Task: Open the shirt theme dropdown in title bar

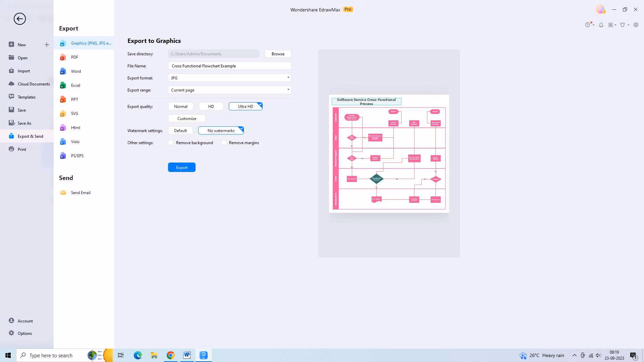Action: (x=624, y=25)
